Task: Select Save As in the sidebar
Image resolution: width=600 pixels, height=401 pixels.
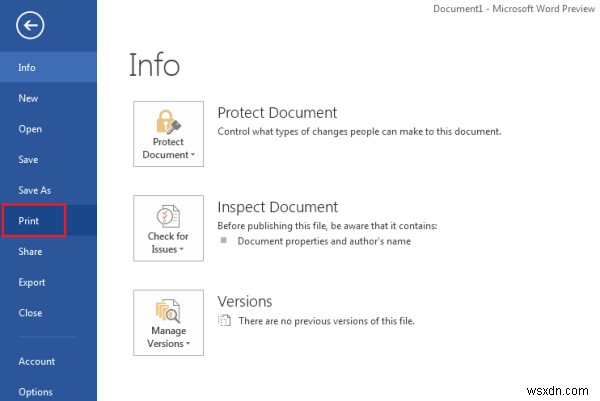Action: [48, 190]
